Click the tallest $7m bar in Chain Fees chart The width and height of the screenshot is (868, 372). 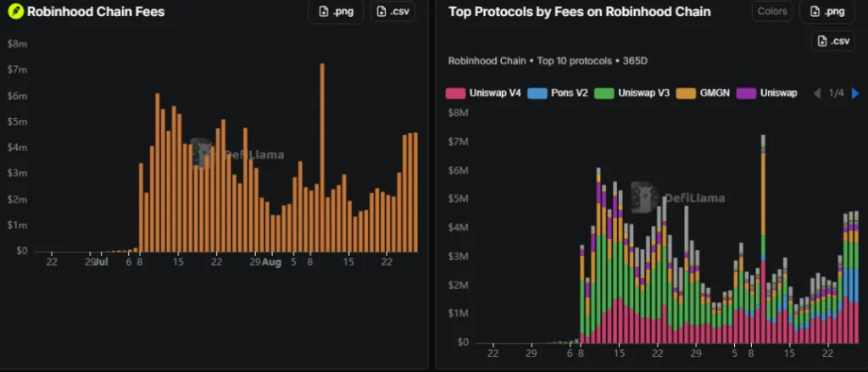pyautogui.click(x=322, y=158)
